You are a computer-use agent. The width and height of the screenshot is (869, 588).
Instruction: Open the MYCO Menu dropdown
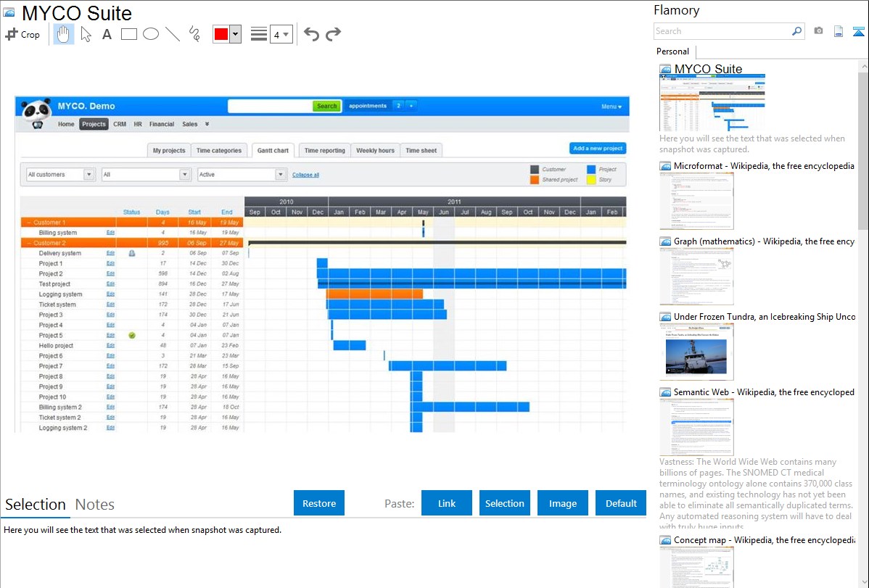pos(611,107)
